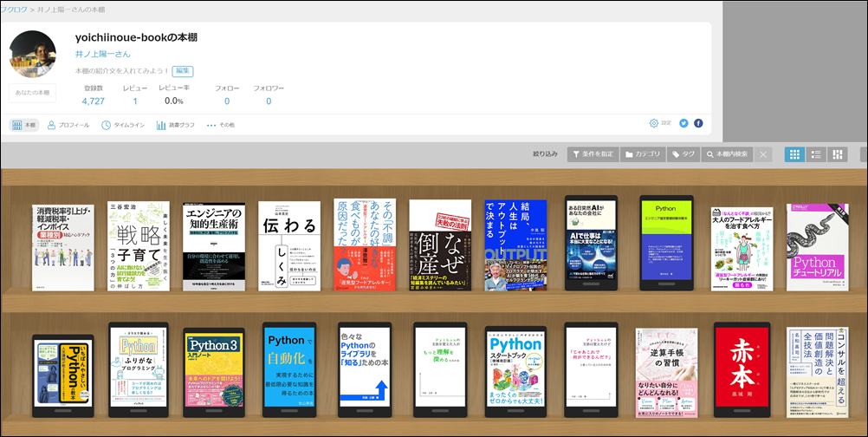This screenshot has width=868, height=437.
Task: Click the ブクログ breadcrumb link
Action: (x=15, y=10)
